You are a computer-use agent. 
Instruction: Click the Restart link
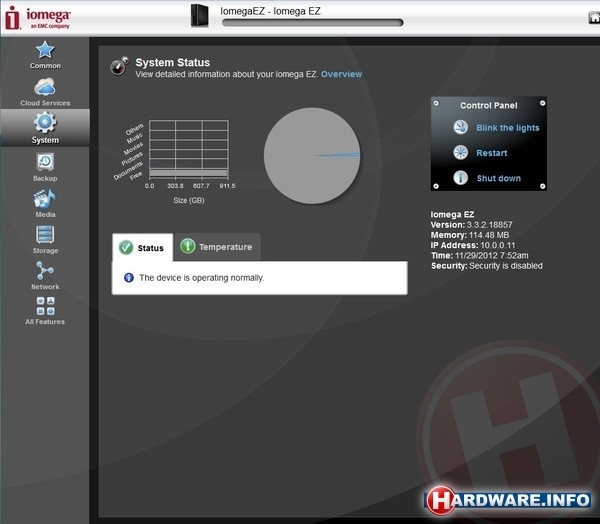pyautogui.click(x=492, y=153)
